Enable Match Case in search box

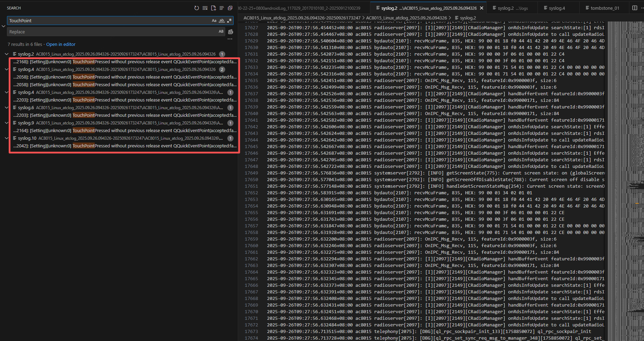[214, 21]
